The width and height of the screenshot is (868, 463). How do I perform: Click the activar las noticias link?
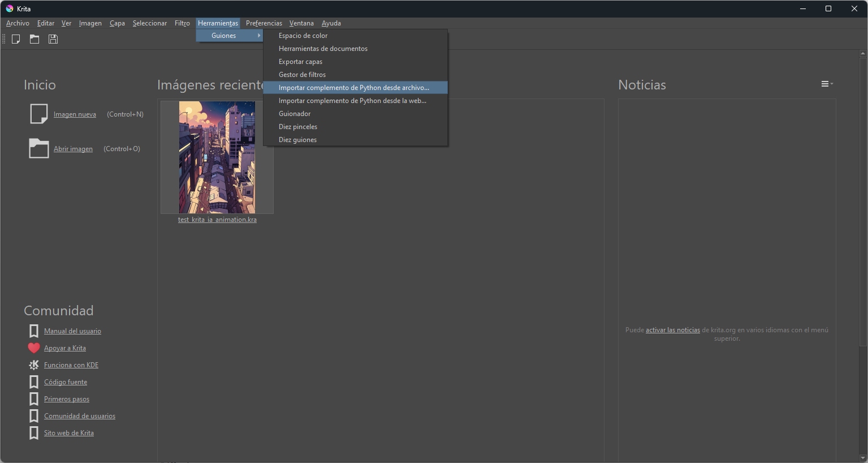point(673,330)
